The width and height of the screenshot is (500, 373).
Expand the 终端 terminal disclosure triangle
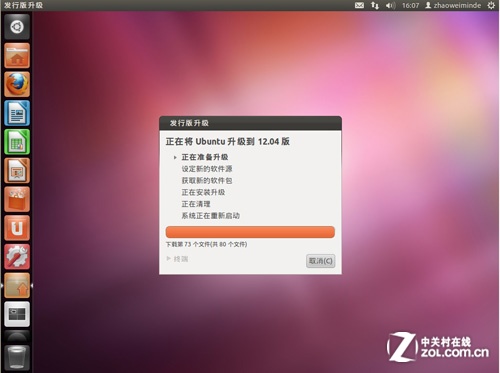pyautogui.click(x=169, y=259)
